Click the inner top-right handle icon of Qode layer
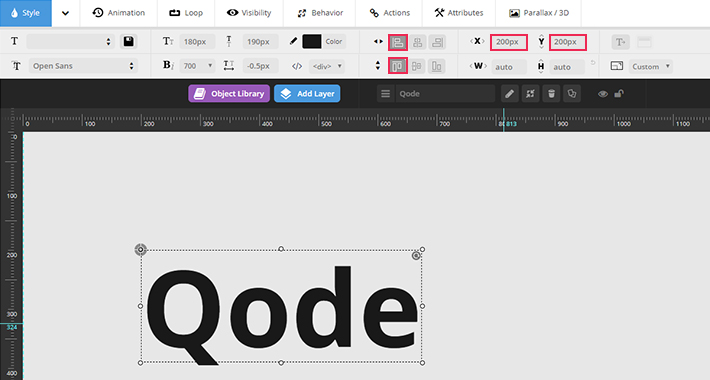This screenshot has width=710, height=380. pyautogui.click(x=416, y=256)
